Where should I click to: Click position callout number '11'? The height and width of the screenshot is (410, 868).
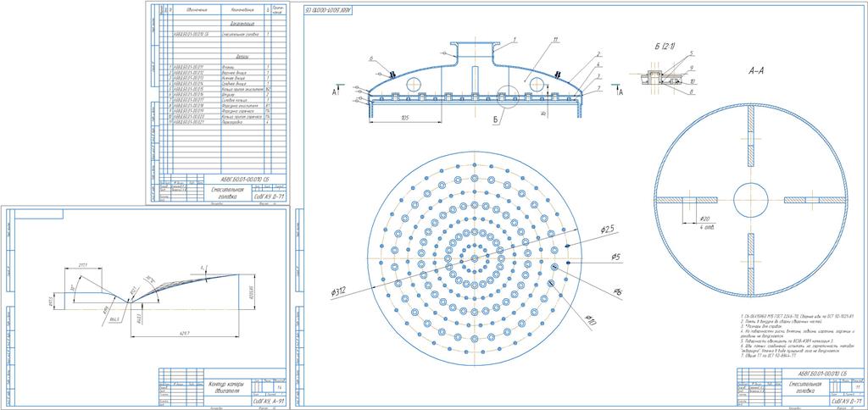[554, 41]
